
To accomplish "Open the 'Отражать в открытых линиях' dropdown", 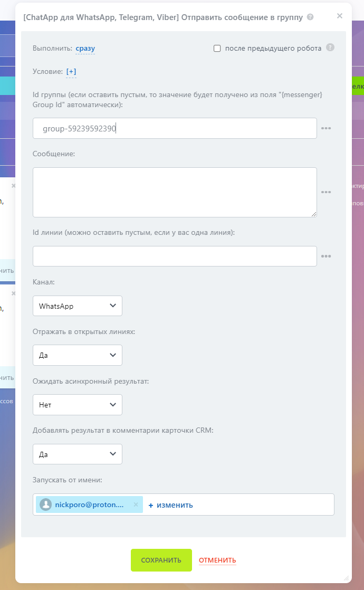I will [x=78, y=355].
